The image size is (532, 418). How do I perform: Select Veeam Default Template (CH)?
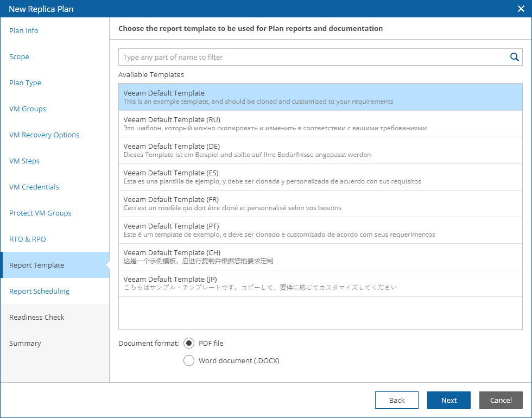pyautogui.click(x=320, y=257)
